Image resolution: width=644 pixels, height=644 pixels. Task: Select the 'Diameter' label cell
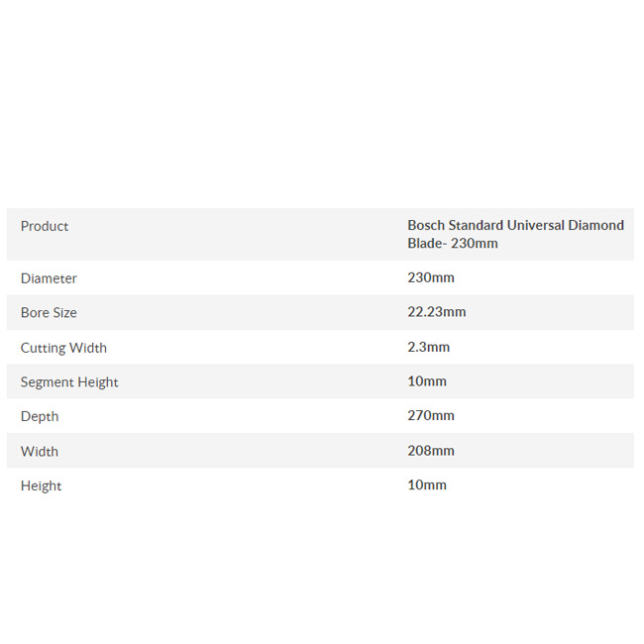[x=49, y=278]
